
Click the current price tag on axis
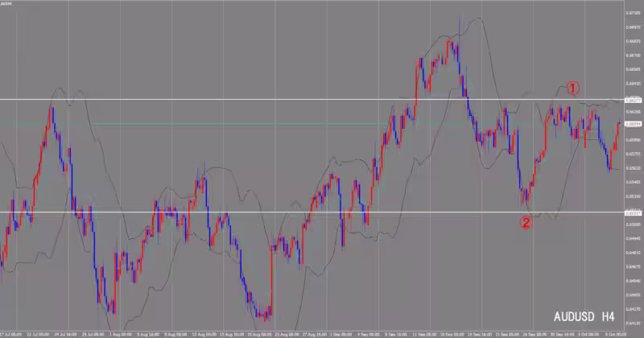click(633, 123)
